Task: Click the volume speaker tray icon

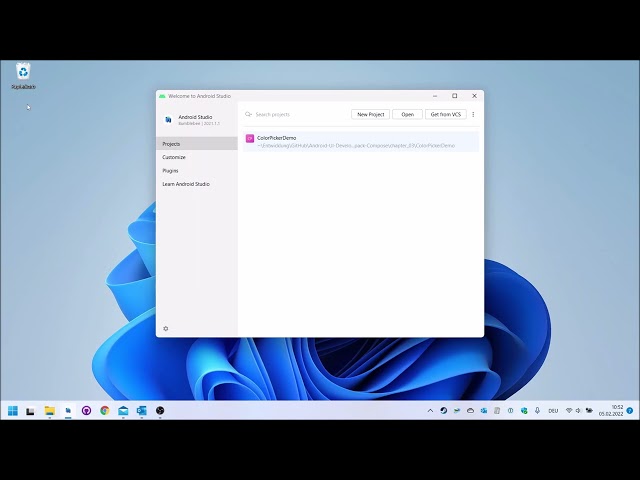Action: pos(578,411)
